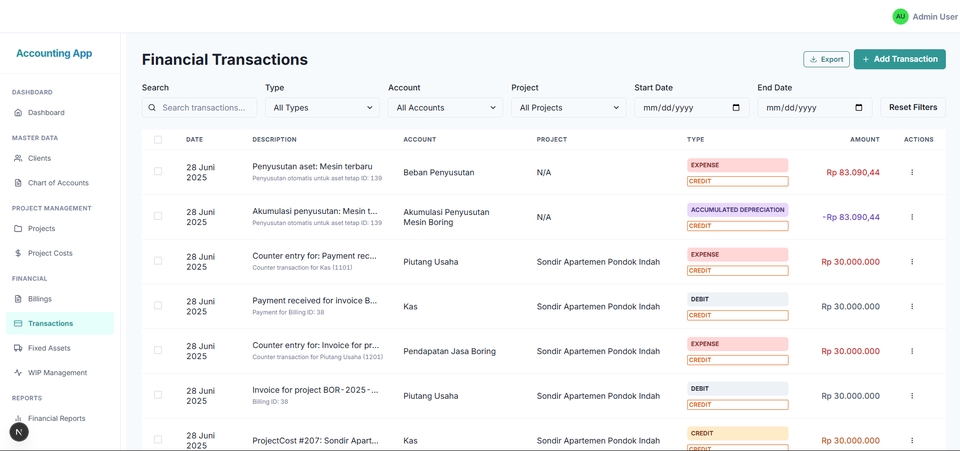Open actions menu for Counter entry Payment row
Image resolution: width=960 pixels, height=451 pixels.
(x=912, y=262)
